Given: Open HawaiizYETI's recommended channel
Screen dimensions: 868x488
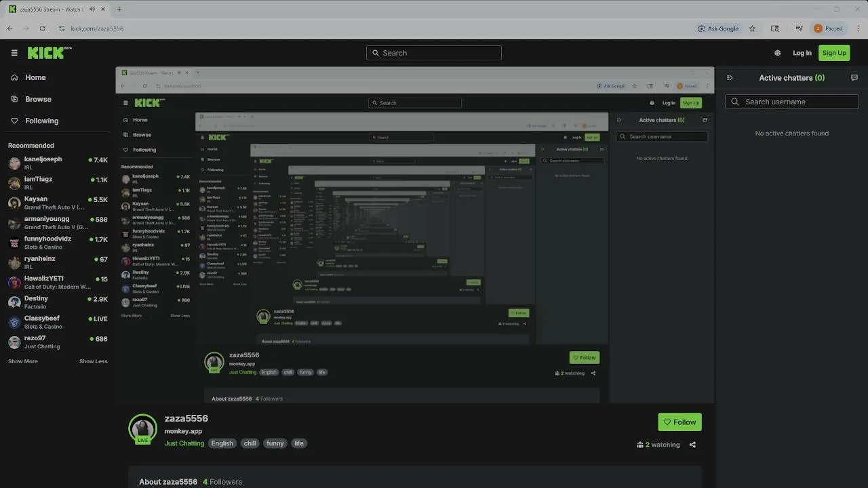Looking at the screenshot, I should [58, 283].
